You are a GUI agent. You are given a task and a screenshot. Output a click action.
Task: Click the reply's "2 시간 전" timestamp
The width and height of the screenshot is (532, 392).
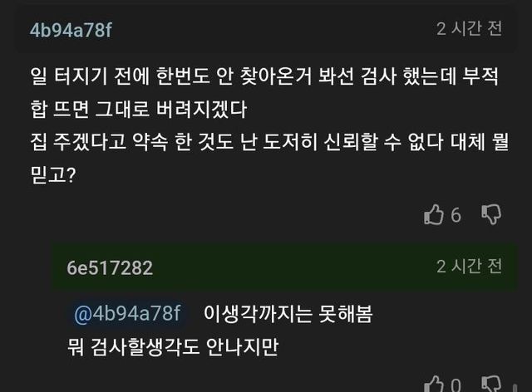[x=470, y=267]
